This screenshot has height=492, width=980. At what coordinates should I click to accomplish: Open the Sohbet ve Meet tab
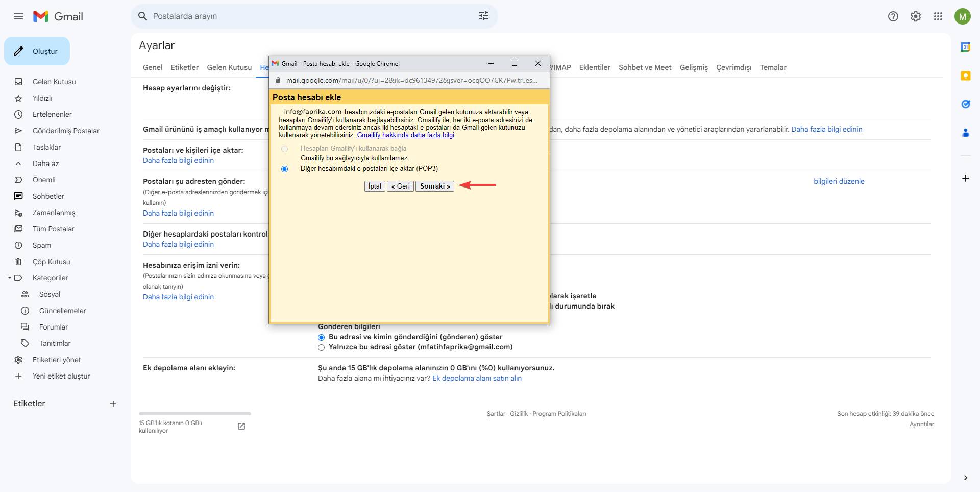[x=645, y=67]
